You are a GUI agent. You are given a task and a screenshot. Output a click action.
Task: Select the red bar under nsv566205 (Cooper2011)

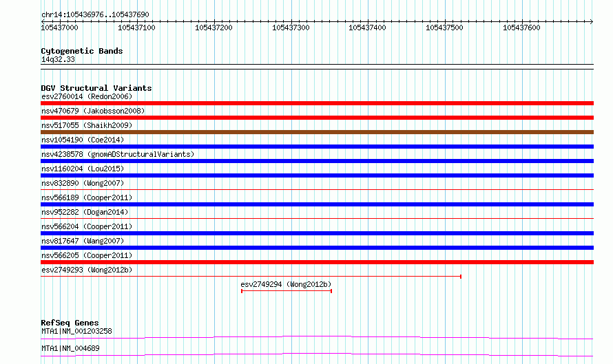(317, 262)
